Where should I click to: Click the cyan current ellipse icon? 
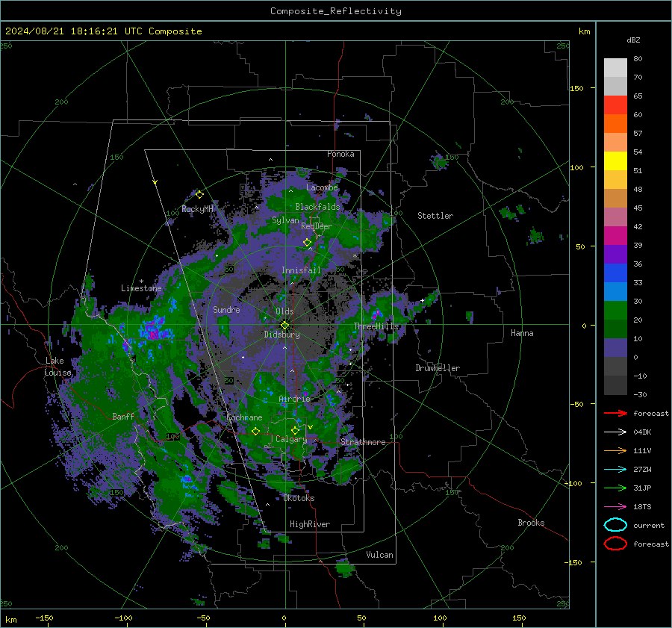(x=615, y=525)
